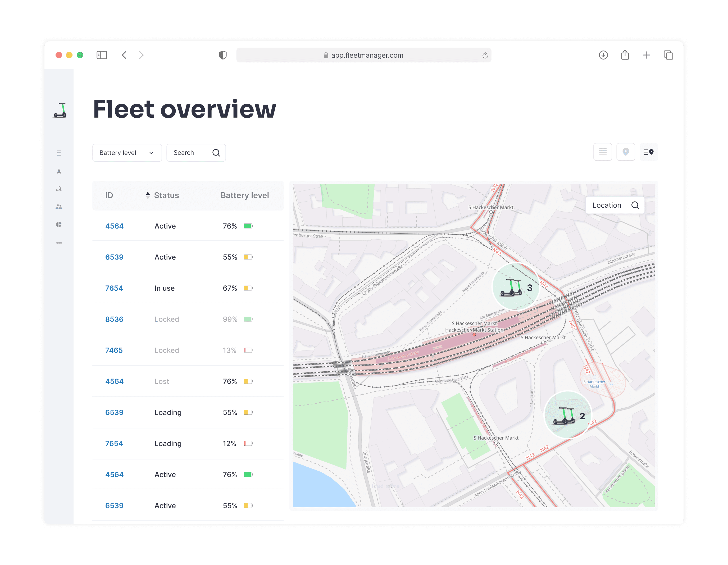
Task: Click the browser privacy shield icon
Action: click(223, 55)
